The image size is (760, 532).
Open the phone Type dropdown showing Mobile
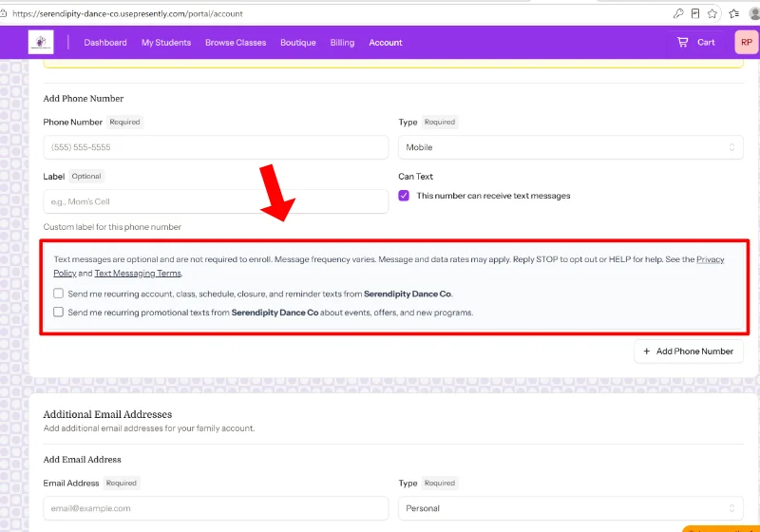571,147
